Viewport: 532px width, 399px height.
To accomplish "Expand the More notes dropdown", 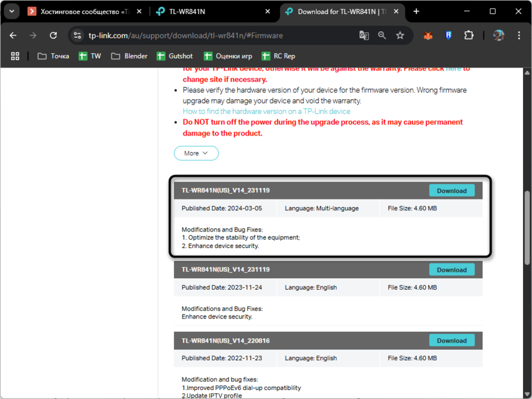I will pyautogui.click(x=196, y=153).
